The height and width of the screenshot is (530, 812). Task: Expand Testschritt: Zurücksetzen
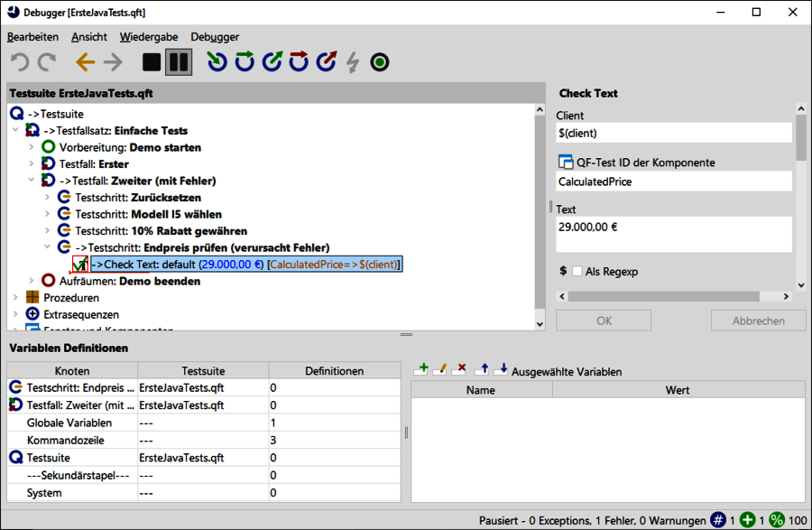pyautogui.click(x=47, y=198)
